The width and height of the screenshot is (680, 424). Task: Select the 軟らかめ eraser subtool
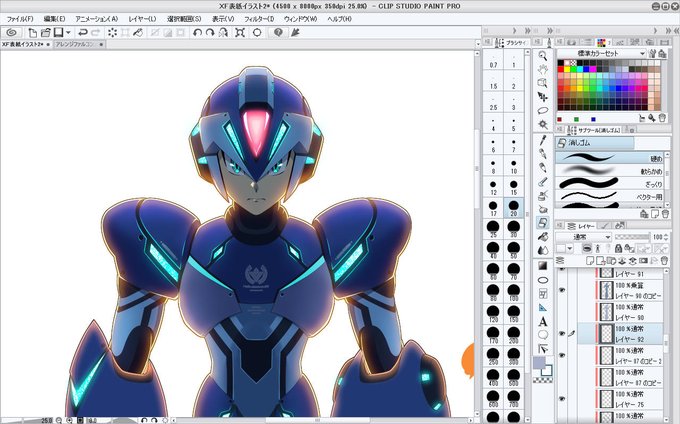point(610,170)
